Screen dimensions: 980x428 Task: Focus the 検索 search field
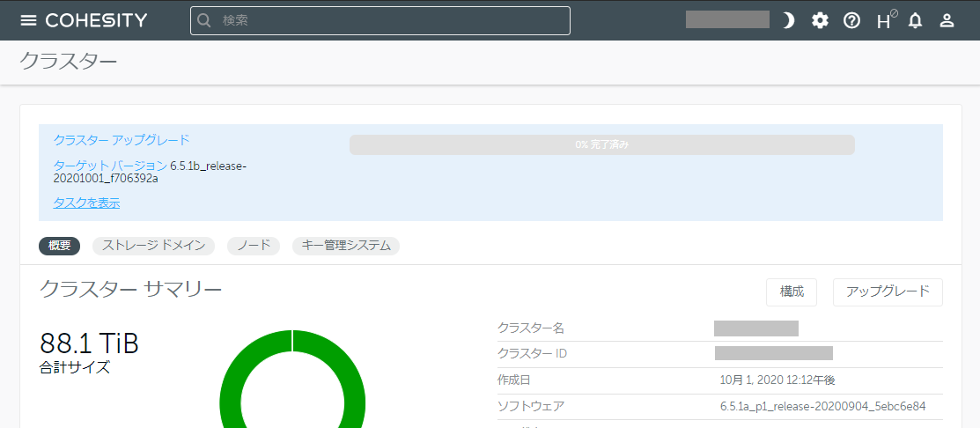[x=380, y=20]
